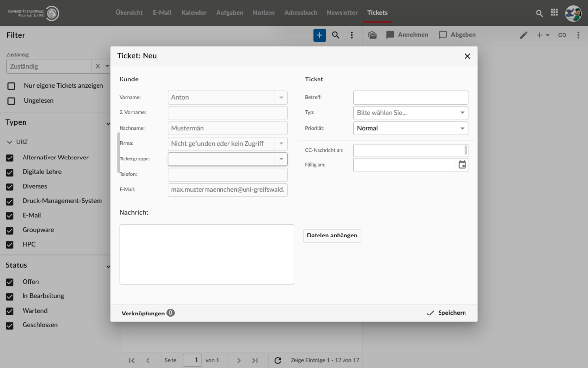Click the CC-Nachricht field scrollbar
This screenshot has width=588, height=368.
(x=465, y=150)
